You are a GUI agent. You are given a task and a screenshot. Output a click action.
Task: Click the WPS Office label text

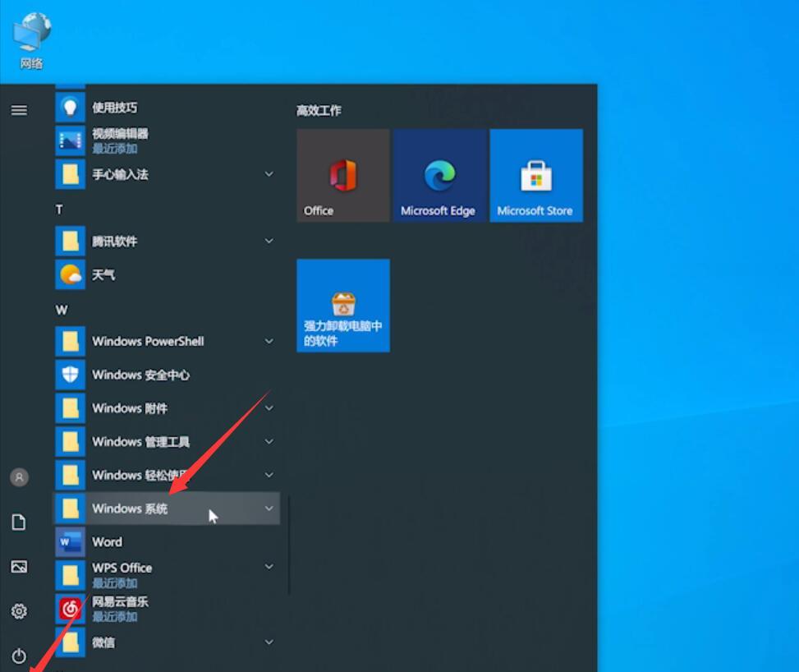coord(122,568)
